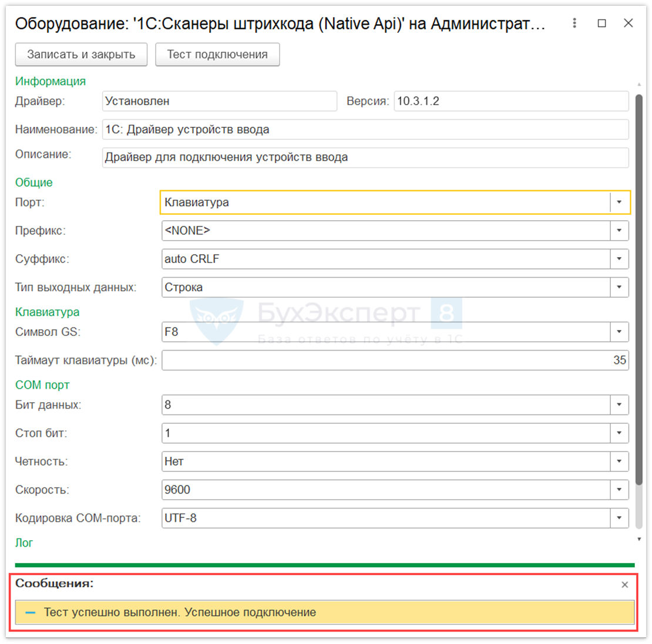Click the vertical scrollbar thumb
The height and width of the screenshot is (644, 652).
tap(639, 289)
